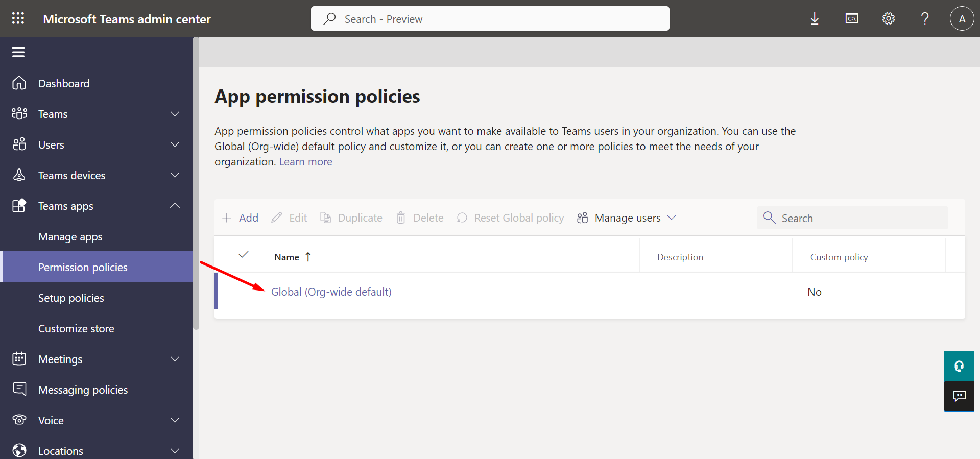This screenshot has width=980, height=459.
Task: Click the Voice phone icon
Action: (x=19, y=420)
